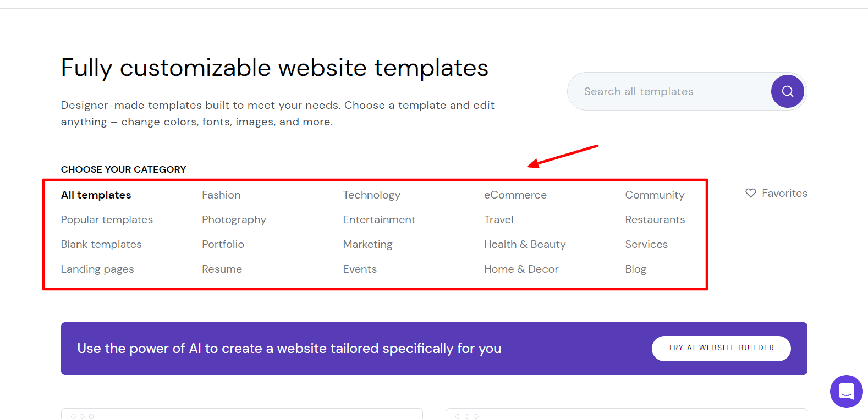Browse Home & Decor templates
The width and height of the screenshot is (868, 419).
521,269
